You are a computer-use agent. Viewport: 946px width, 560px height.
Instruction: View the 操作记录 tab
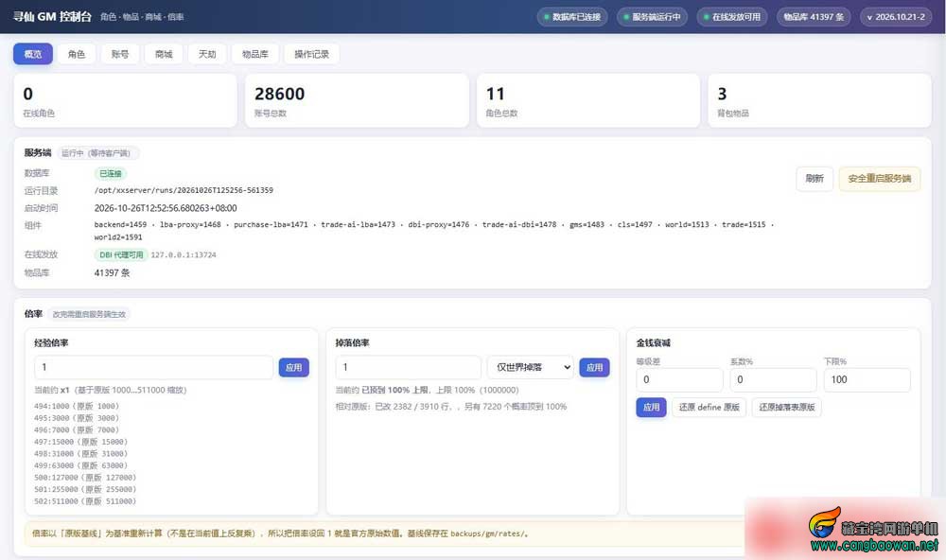[311, 54]
